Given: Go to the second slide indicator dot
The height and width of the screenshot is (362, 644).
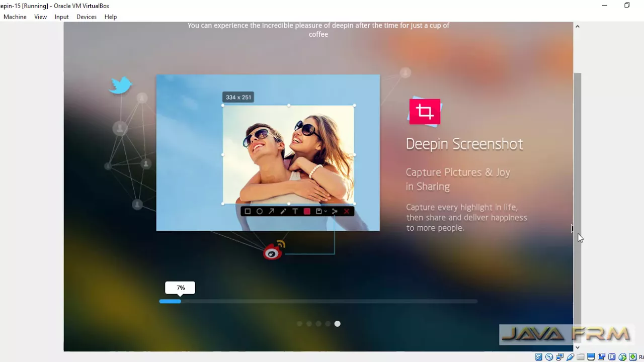Looking at the screenshot, I should [309, 324].
